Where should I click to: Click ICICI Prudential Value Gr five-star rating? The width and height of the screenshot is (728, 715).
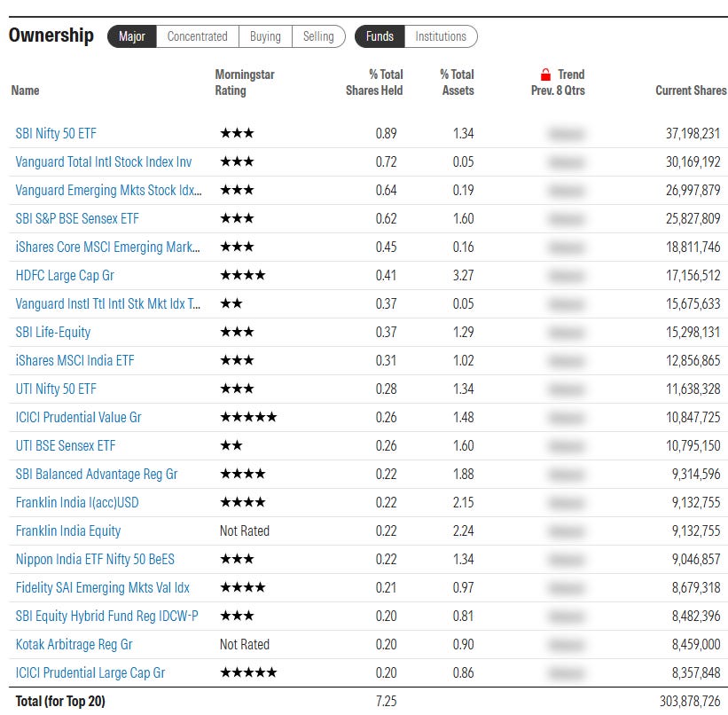point(248,417)
